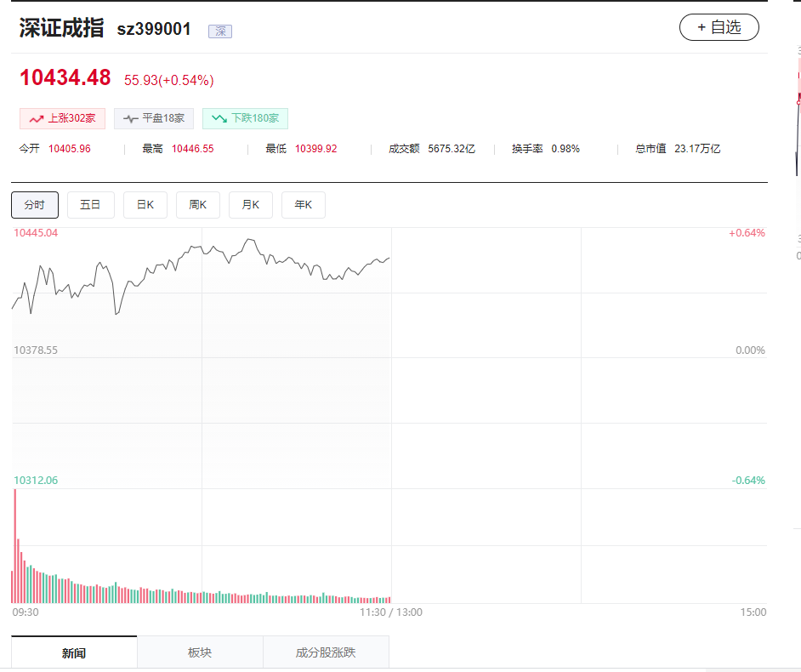Viewport: 801px width, 672px height.
Task: Switch to 日K chart view
Action: (145, 205)
